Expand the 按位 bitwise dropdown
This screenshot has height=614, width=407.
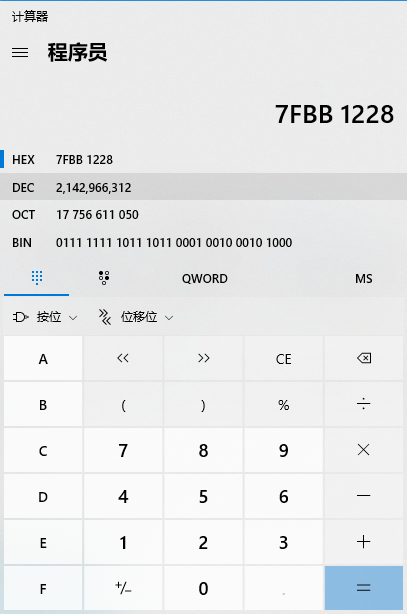(45, 317)
